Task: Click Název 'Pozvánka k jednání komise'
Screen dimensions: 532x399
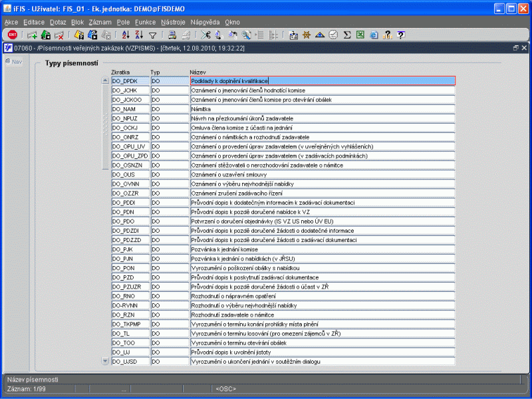Action: pyautogui.click(x=323, y=249)
